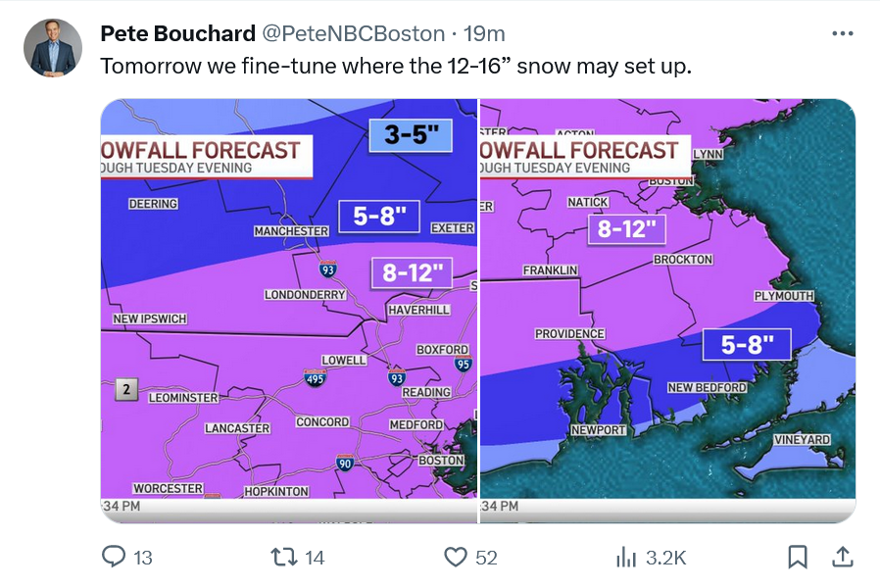Like the tweet with heart icon

pos(455,558)
